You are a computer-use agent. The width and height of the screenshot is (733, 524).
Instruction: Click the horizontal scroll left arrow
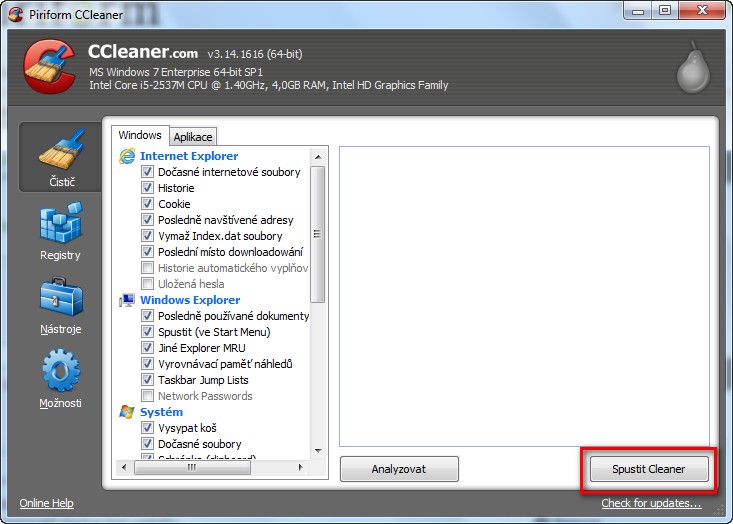[x=123, y=467]
